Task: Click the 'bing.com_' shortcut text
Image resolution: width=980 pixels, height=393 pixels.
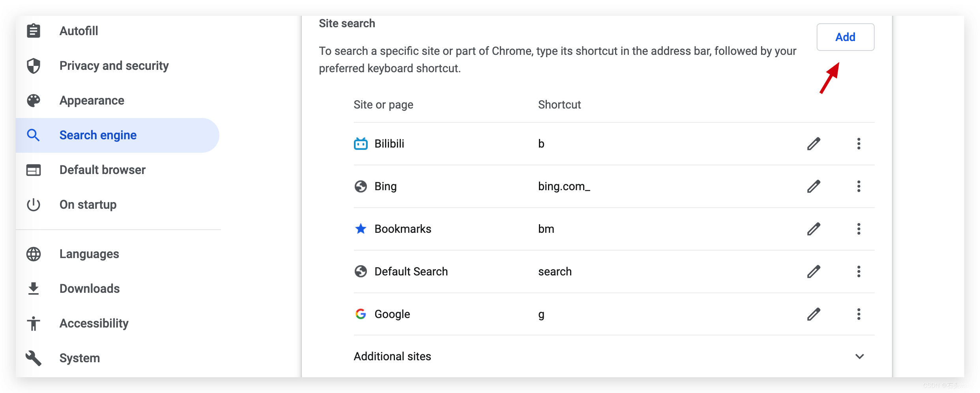Action: [x=564, y=186]
